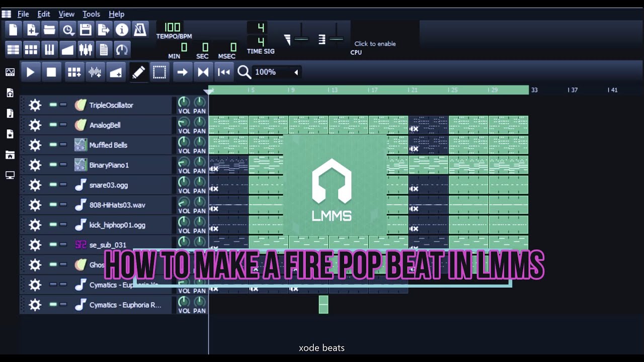Open the 808-HiHats03.wav track button
Viewport: 644px width, 362px height.
click(x=122, y=205)
